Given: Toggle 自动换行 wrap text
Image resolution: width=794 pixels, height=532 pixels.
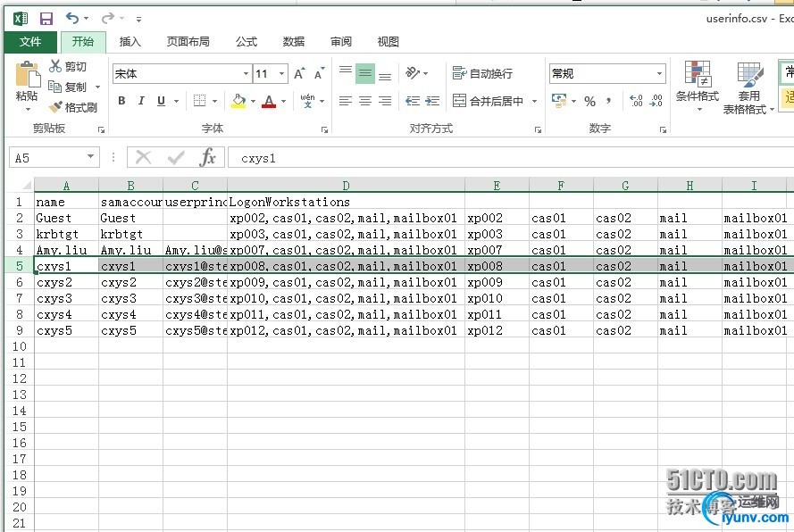Looking at the screenshot, I should (x=482, y=73).
